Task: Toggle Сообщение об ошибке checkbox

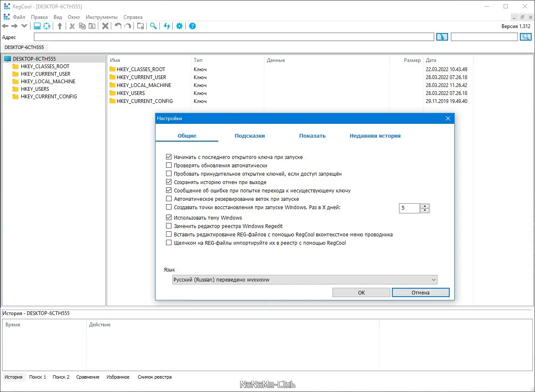Action: (169, 190)
